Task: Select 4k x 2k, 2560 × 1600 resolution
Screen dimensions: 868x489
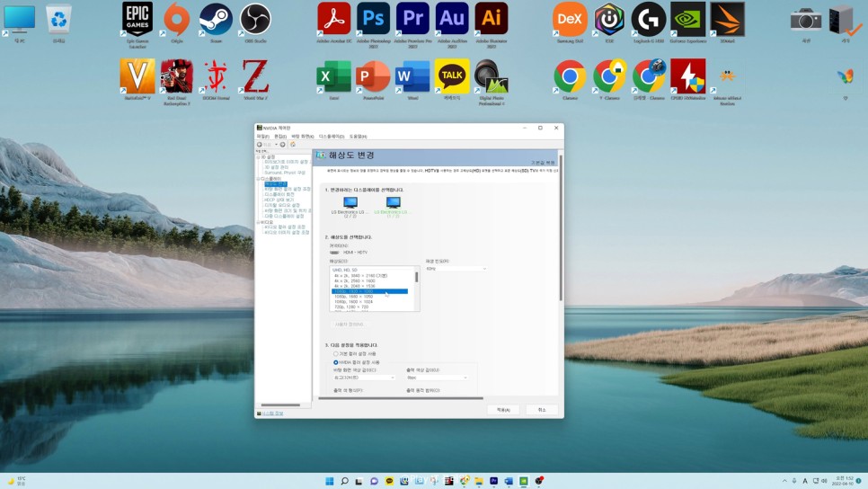Action: tap(355, 280)
